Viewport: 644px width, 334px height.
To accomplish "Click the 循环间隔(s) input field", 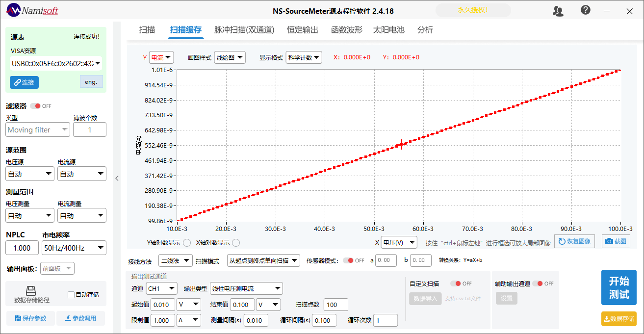I will [x=324, y=320].
